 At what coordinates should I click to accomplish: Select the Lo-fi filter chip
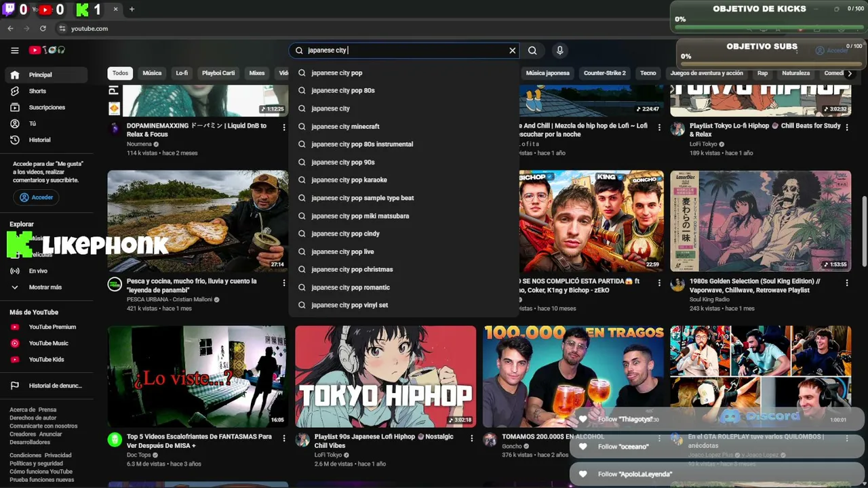click(x=182, y=73)
